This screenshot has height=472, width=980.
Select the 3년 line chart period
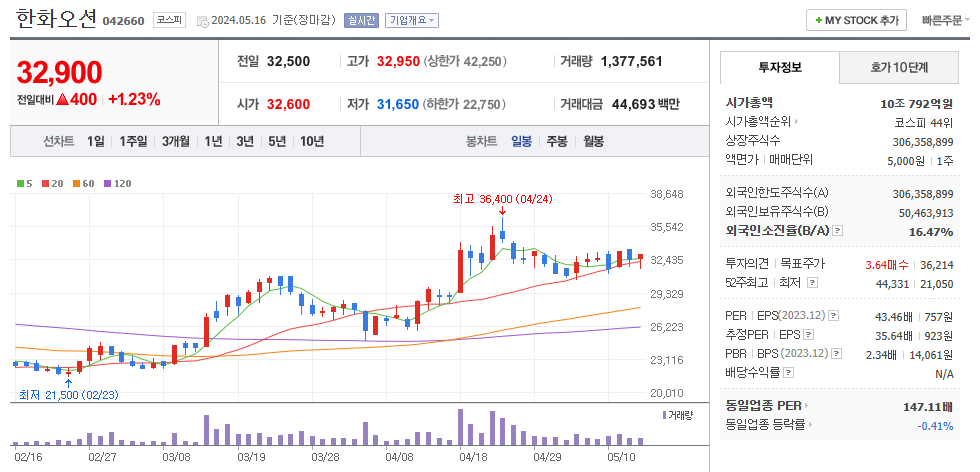coord(245,141)
